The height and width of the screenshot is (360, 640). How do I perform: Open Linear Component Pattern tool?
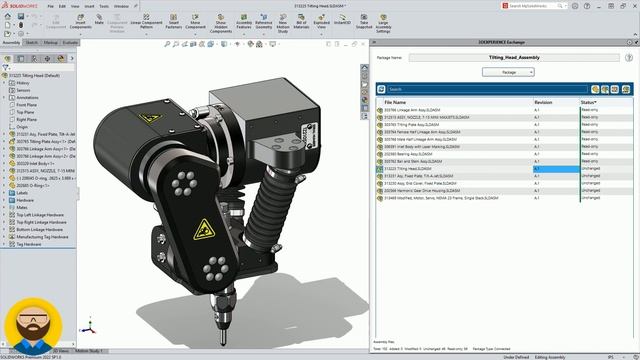[x=146, y=21]
